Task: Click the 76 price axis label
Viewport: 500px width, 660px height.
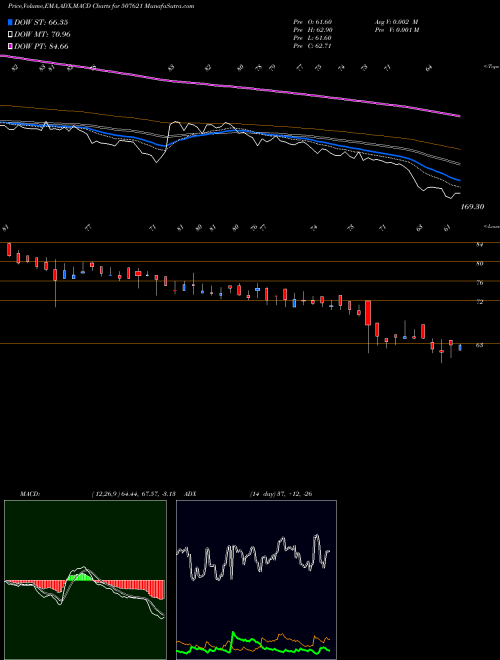Action: [479, 283]
